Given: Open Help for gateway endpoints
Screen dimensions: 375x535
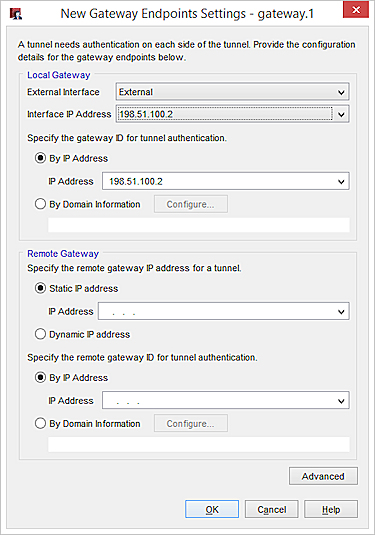Looking at the screenshot, I should pyautogui.click(x=331, y=509).
